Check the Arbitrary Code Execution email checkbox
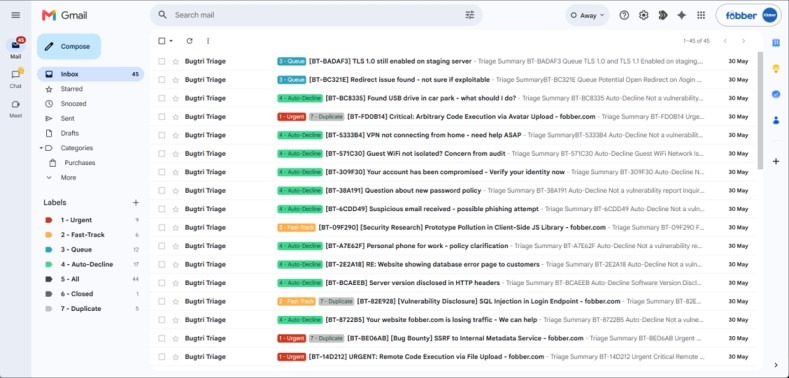This screenshot has height=378, width=789. point(162,117)
